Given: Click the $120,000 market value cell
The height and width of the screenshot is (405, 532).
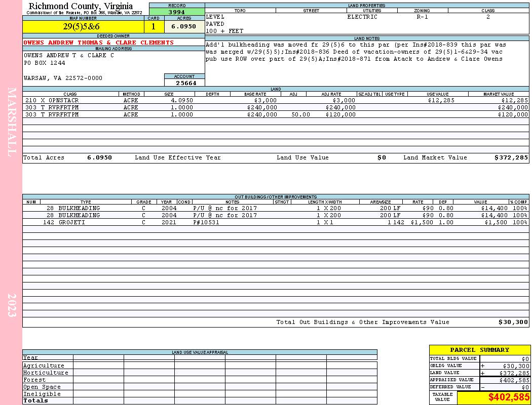Looking at the screenshot, I should coord(513,115).
